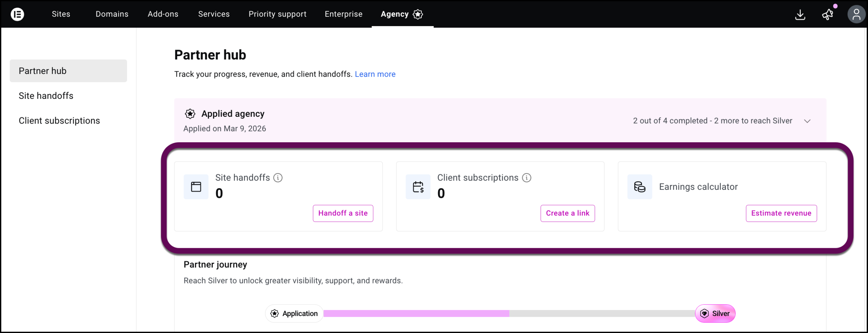Open the What's New megaphone icon
The height and width of the screenshot is (333, 868).
point(827,15)
